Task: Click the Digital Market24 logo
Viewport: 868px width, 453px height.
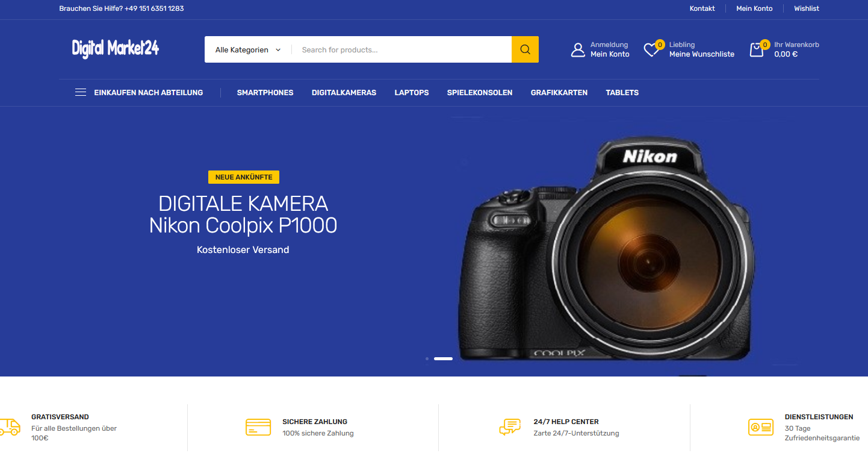Action: pyautogui.click(x=116, y=49)
